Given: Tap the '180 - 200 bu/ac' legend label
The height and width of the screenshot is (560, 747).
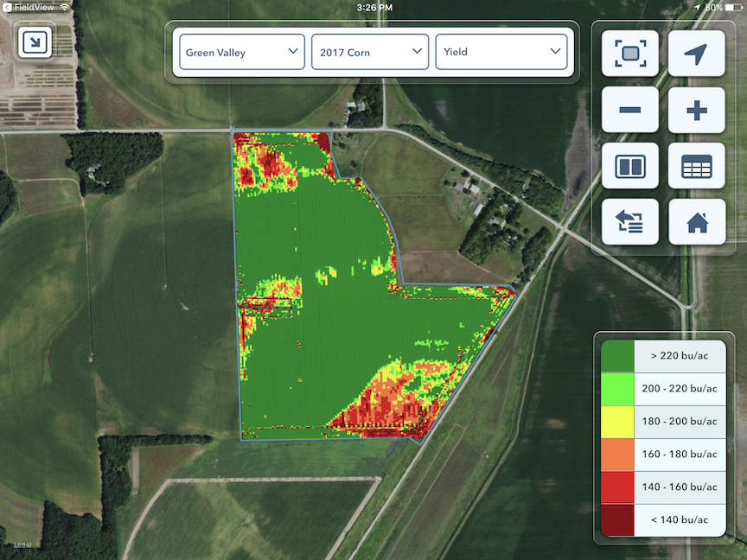Looking at the screenshot, I should click(680, 422).
